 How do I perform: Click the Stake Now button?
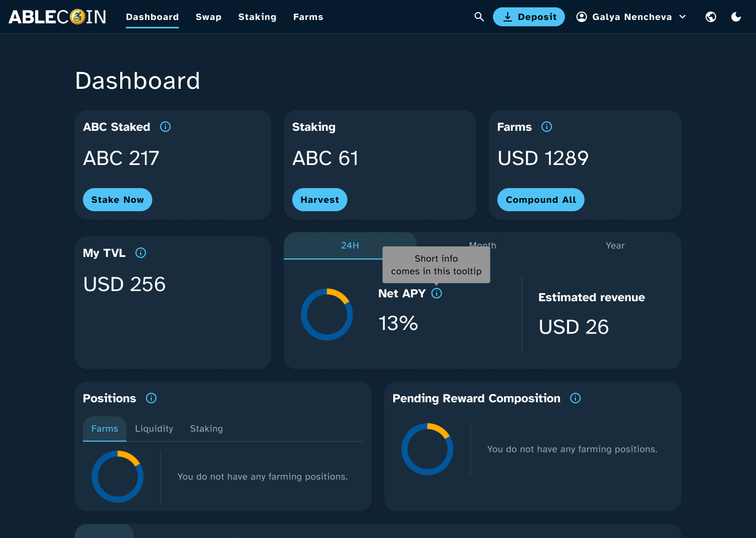pyautogui.click(x=118, y=200)
